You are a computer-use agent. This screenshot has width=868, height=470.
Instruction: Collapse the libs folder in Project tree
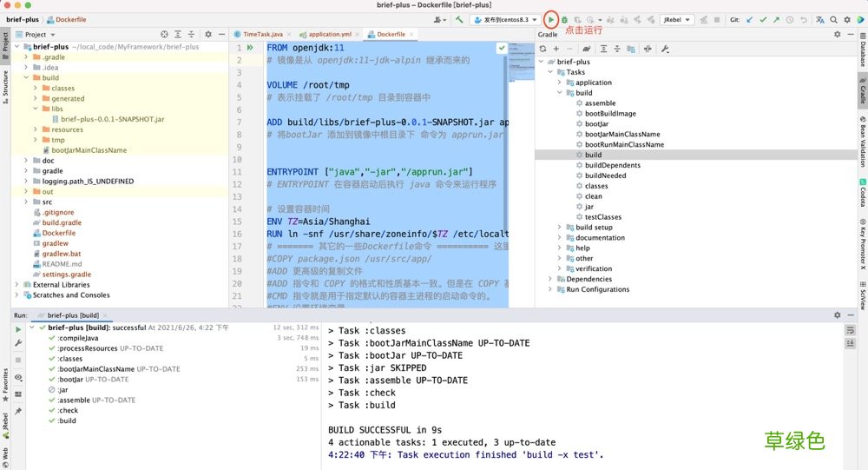[36, 109]
